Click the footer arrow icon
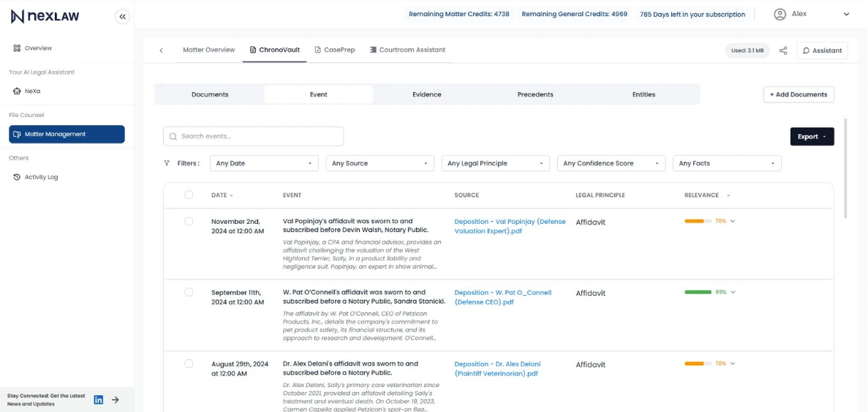Image resolution: width=868 pixels, height=412 pixels. 115,400
